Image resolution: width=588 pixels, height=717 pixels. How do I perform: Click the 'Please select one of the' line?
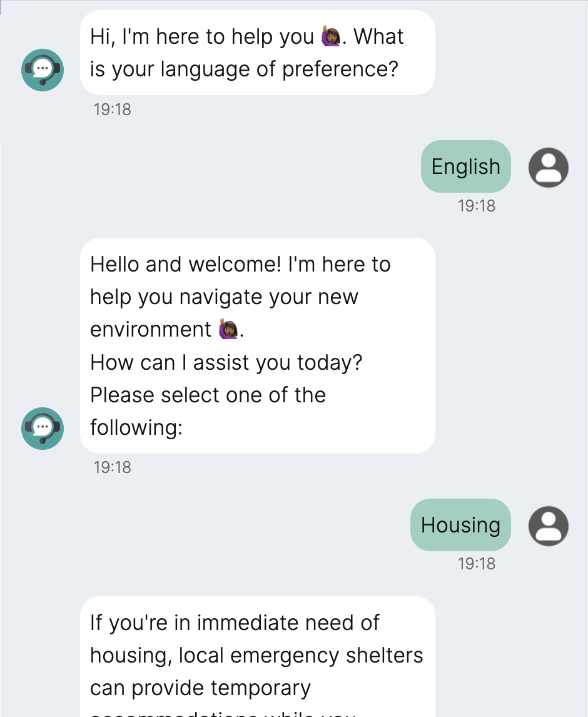coord(208,395)
